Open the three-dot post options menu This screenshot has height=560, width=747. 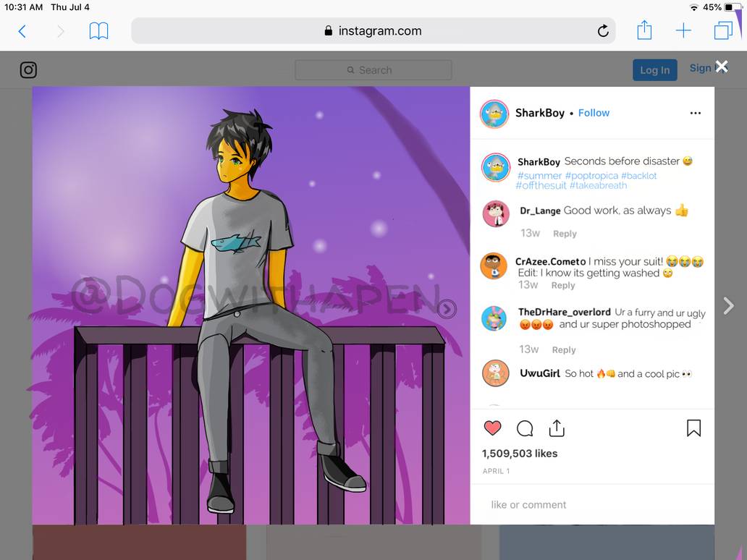pyautogui.click(x=696, y=113)
